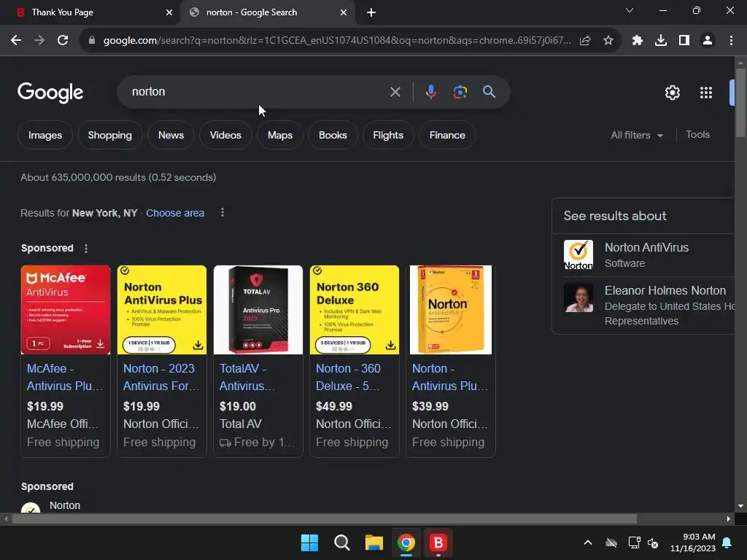
Task: Open Chrome downloads tray
Action: click(x=661, y=41)
